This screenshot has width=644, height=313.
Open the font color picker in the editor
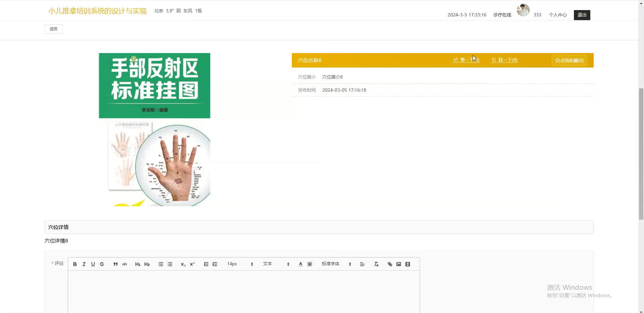coord(300,264)
